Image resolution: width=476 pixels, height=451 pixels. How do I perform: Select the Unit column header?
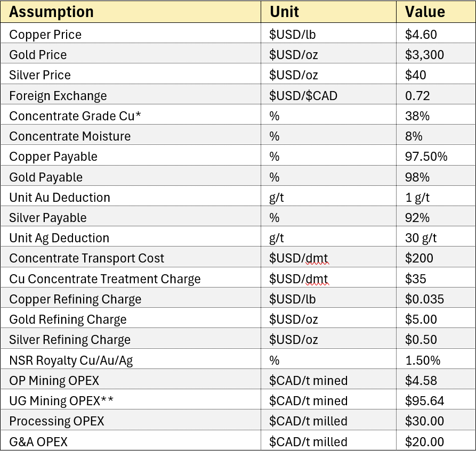click(284, 12)
